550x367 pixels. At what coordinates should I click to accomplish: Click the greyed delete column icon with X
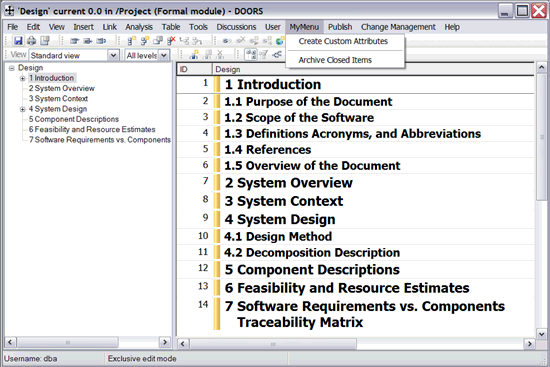pos(220,55)
